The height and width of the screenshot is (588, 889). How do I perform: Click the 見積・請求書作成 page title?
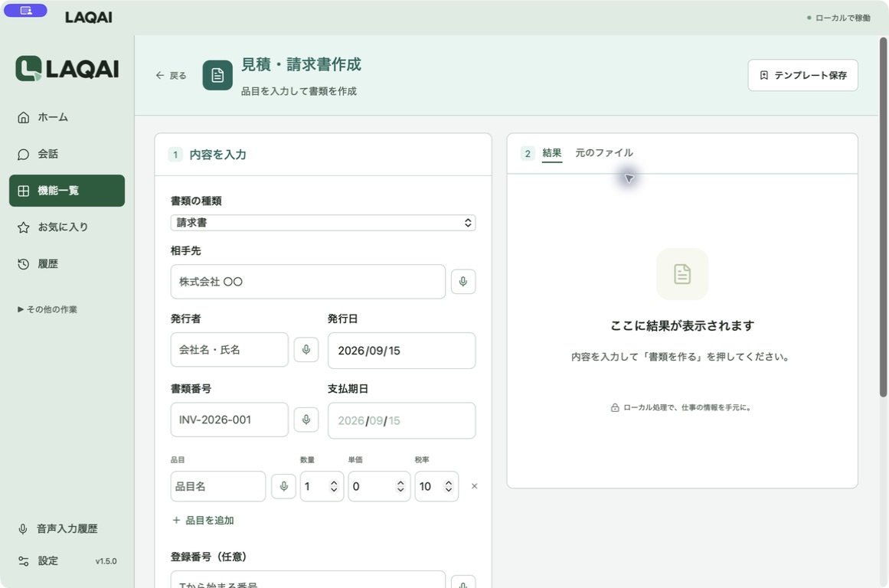point(301,64)
